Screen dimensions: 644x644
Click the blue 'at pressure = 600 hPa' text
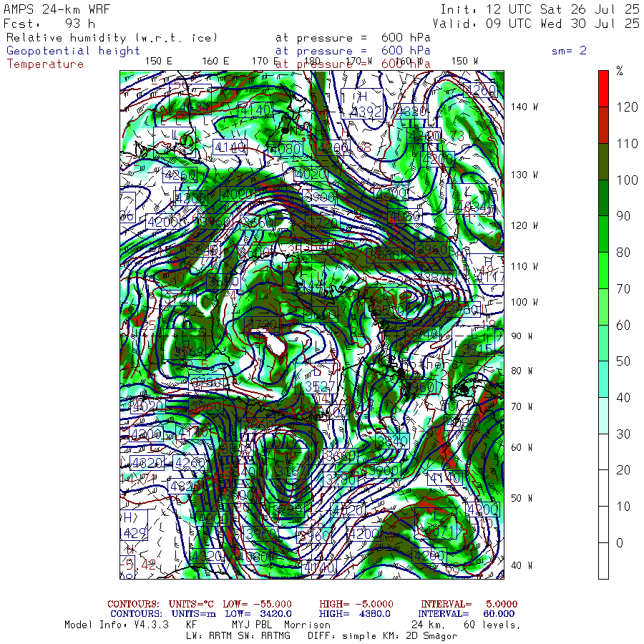pos(353,51)
